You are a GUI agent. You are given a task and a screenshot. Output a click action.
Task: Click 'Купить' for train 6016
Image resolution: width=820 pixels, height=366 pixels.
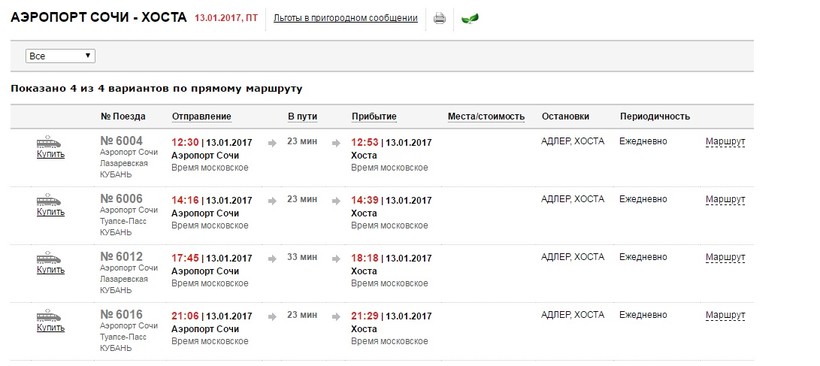click(51, 328)
